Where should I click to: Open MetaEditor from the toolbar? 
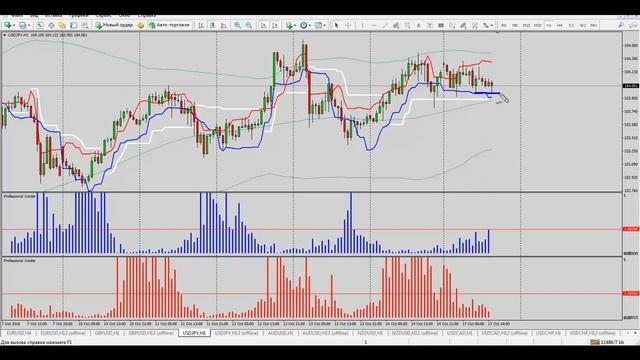click(141, 25)
